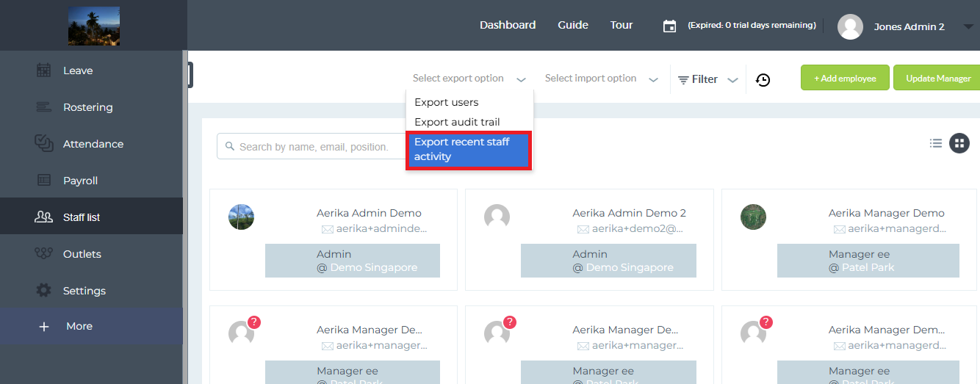Image resolution: width=980 pixels, height=384 pixels.
Task: Click the Rostering sidebar icon
Action: [44, 107]
